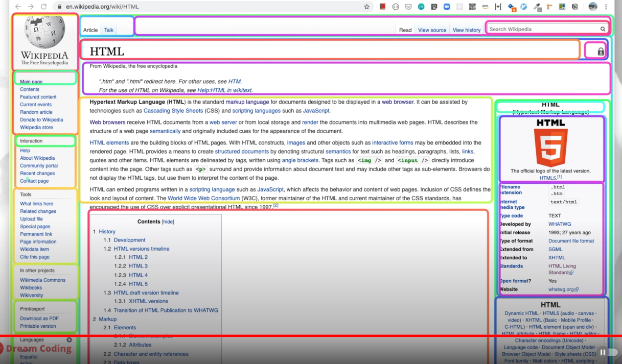Click the blue checkmark V extension icon

524,7
